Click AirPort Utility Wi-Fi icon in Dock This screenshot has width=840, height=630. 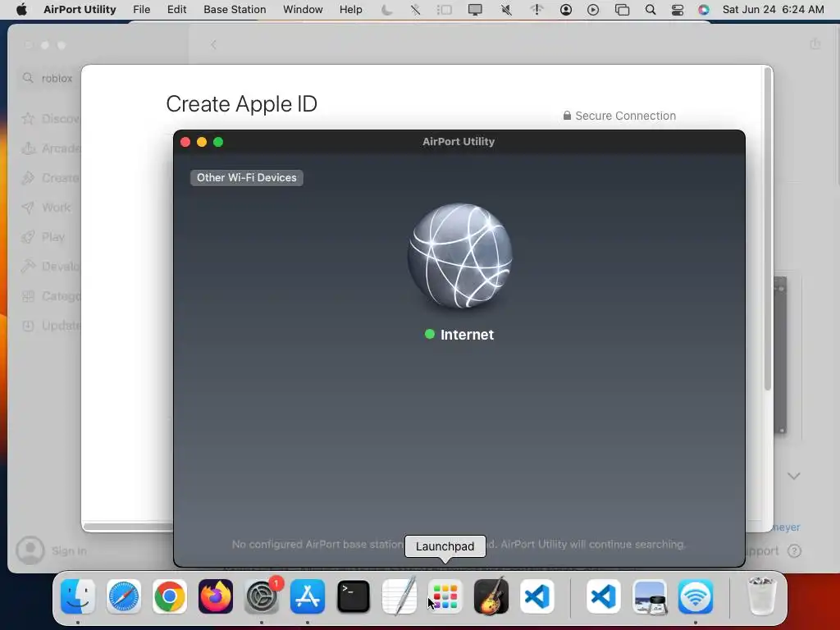point(696,596)
